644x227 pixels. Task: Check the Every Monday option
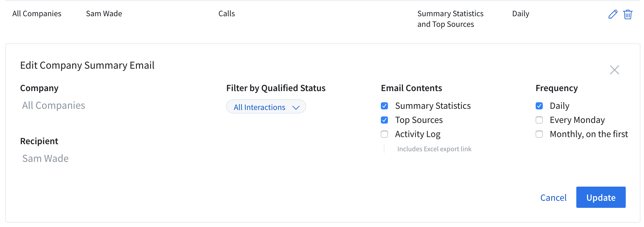click(539, 120)
